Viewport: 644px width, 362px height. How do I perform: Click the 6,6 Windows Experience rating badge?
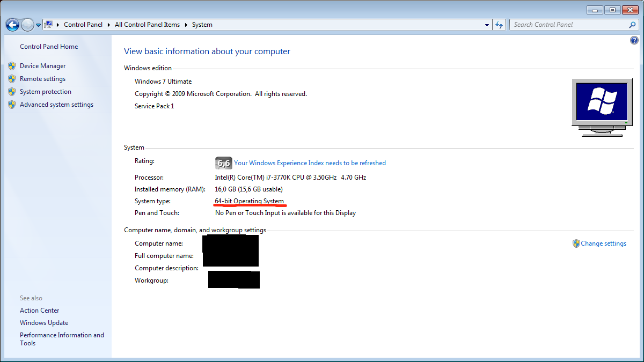click(223, 163)
